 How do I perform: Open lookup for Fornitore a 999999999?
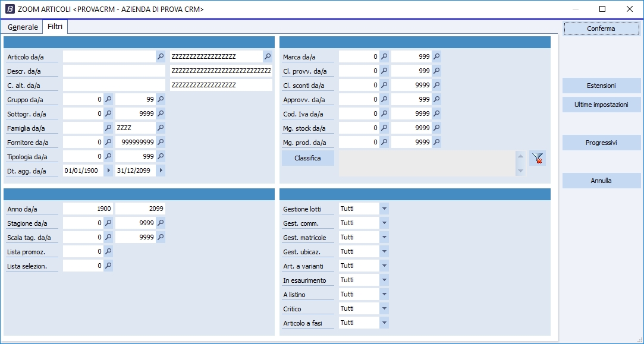pyautogui.click(x=161, y=142)
